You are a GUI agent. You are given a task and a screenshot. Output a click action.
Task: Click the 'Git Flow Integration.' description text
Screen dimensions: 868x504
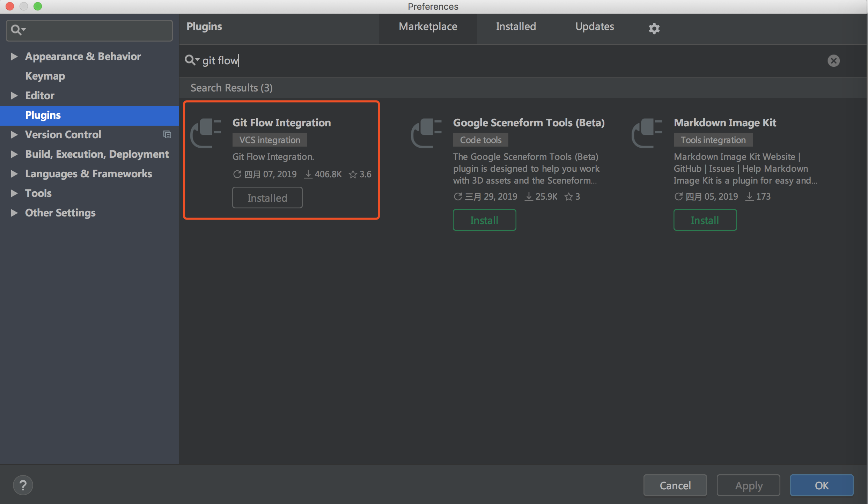[273, 157]
